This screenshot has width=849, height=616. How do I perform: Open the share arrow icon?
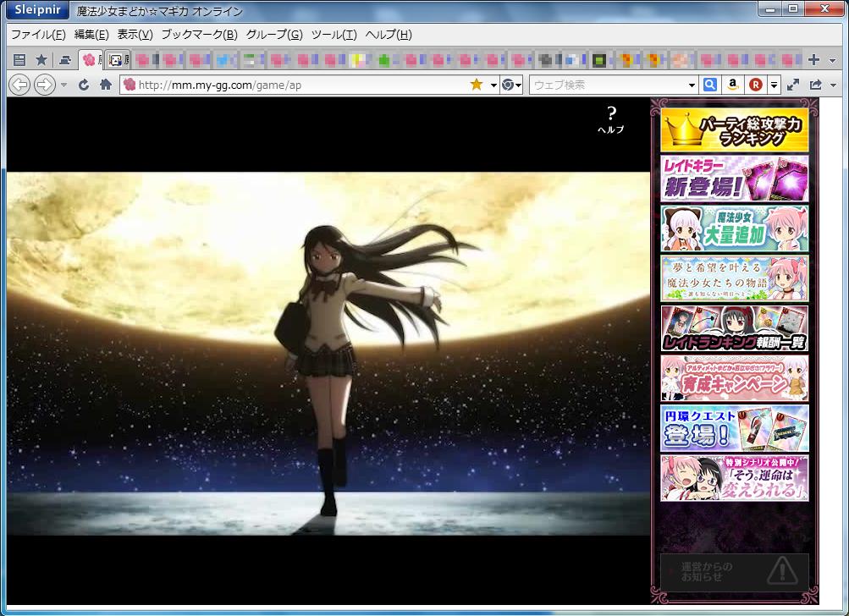(815, 85)
